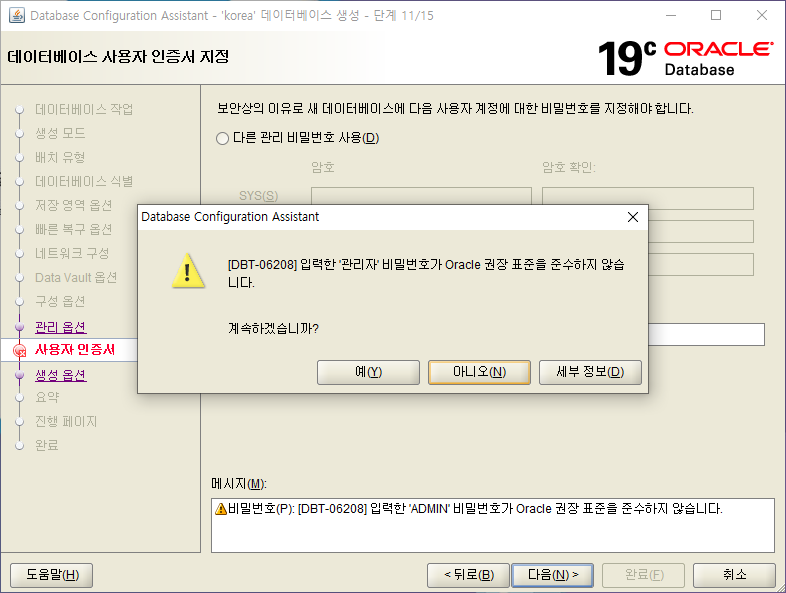
Task: Click the 데이터베이스 사용자 인증서 지정 heading
Action: pyautogui.click(x=118, y=57)
